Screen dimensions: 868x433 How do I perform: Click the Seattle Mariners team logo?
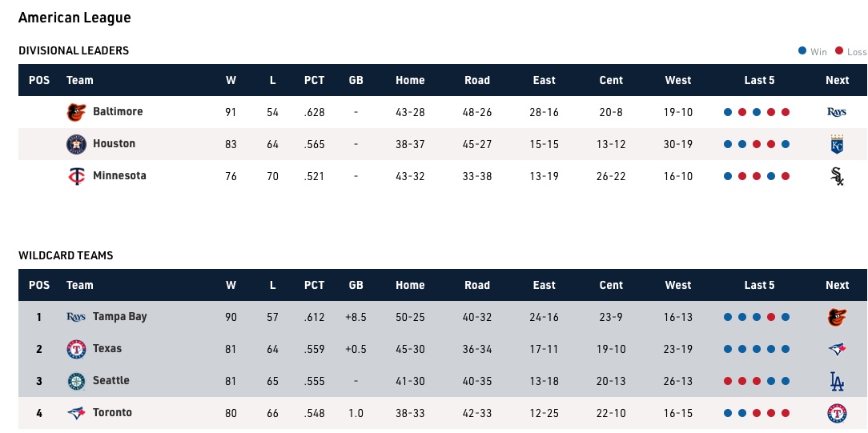[75, 381]
